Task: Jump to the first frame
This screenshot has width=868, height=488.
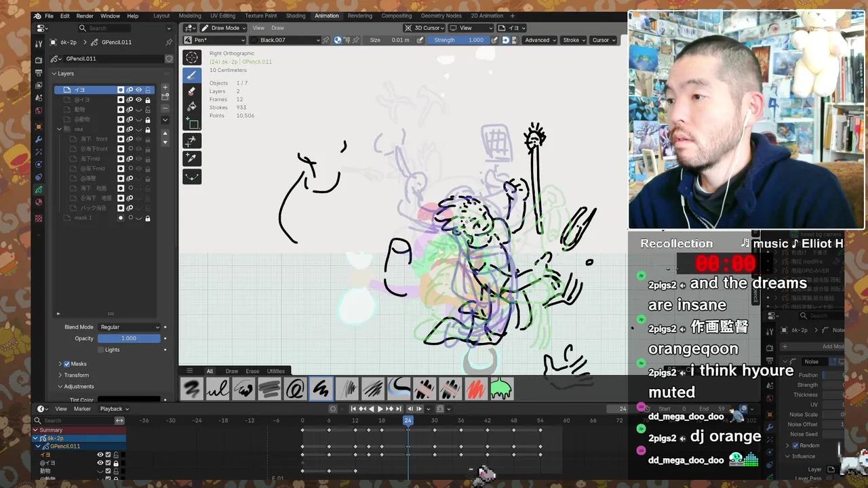Action: click(x=353, y=409)
